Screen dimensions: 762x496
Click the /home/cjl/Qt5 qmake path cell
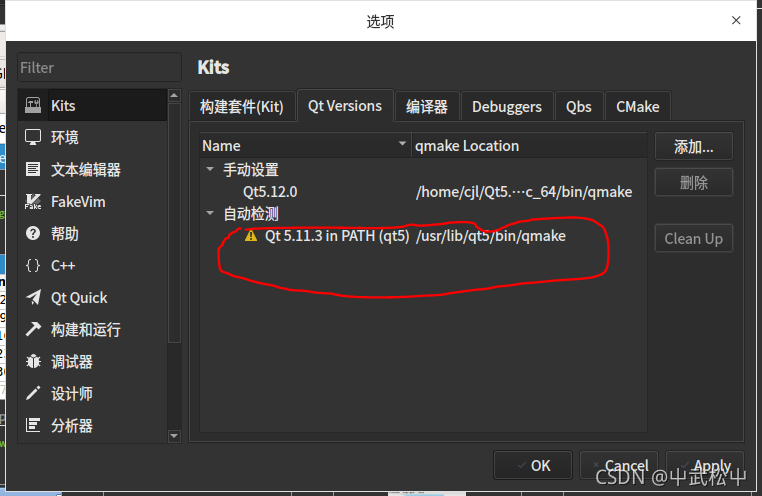click(524, 192)
